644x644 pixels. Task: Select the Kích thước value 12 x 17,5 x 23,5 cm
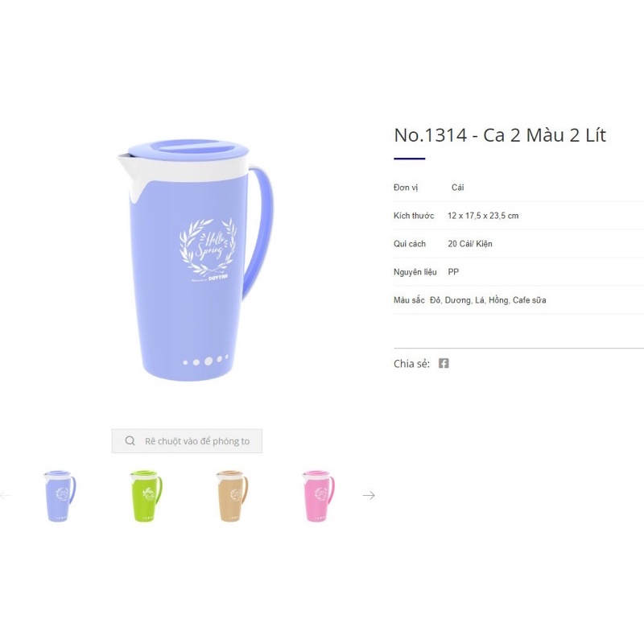pos(483,216)
